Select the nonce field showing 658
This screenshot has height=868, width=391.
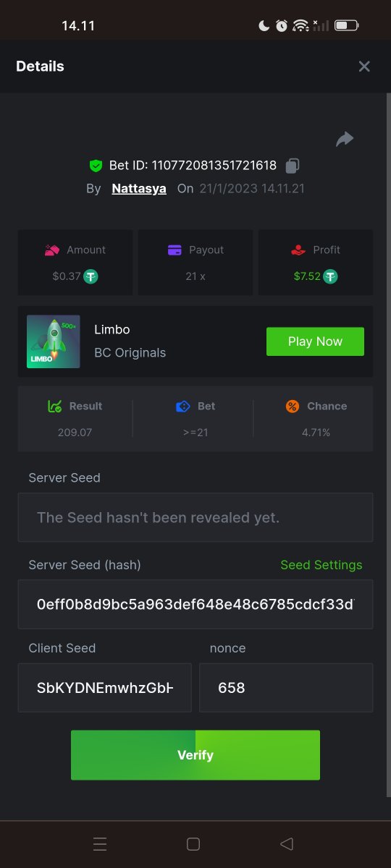click(x=286, y=688)
